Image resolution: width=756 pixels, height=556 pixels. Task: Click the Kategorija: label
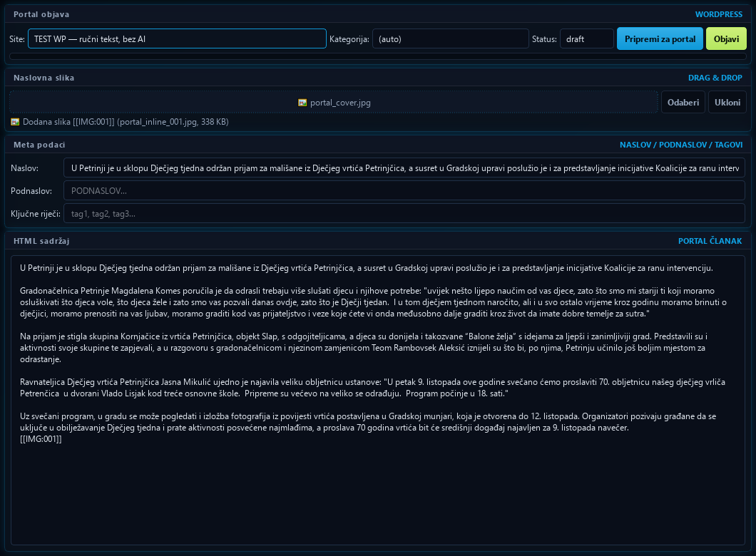(349, 39)
